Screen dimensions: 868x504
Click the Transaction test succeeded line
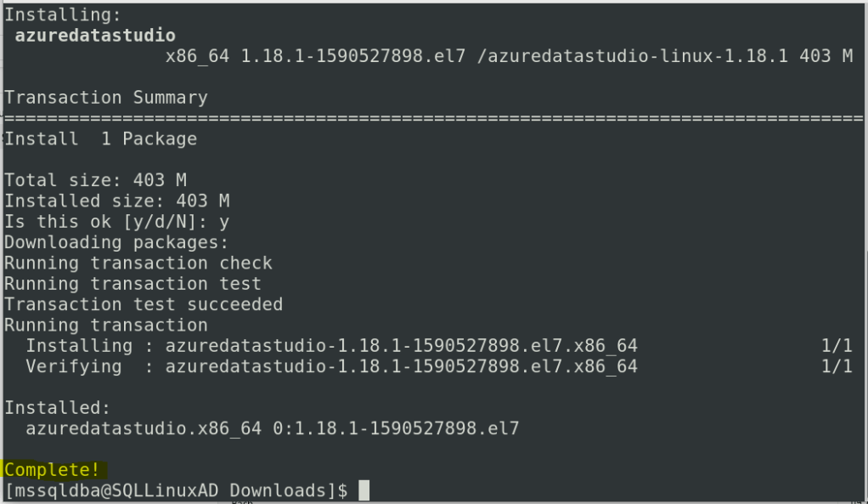(x=143, y=304)
